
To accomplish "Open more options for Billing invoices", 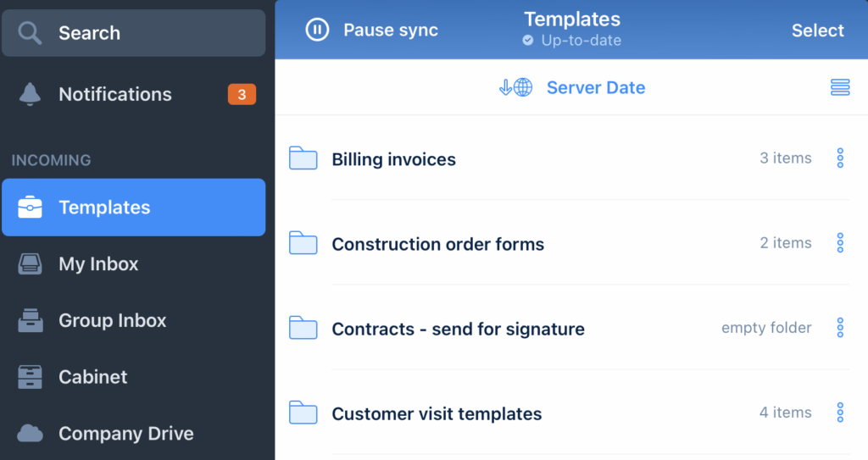I will [x=839, y=158].
